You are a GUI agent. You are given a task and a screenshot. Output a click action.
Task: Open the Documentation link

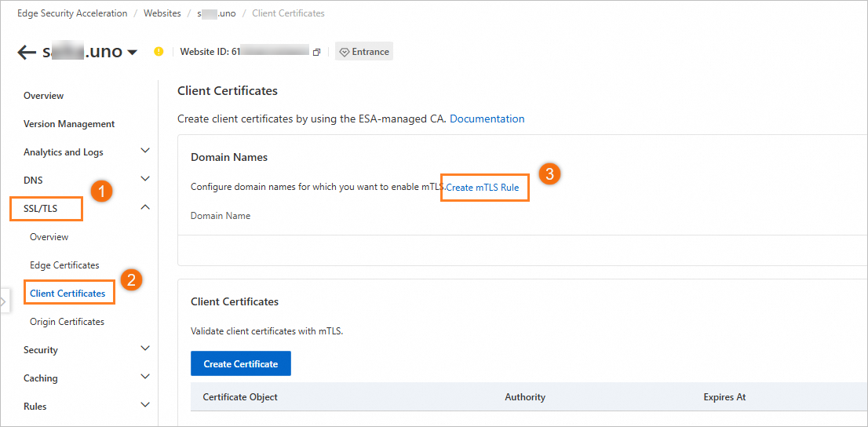point(487,119)
